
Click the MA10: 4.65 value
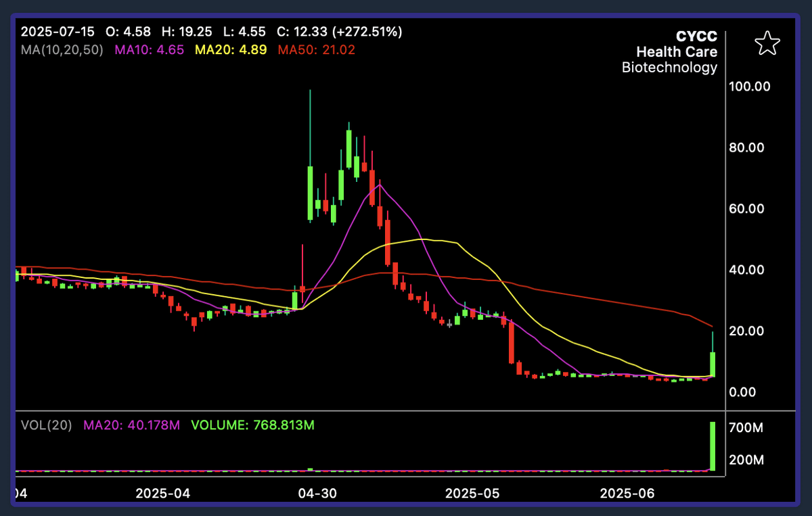tap(149, 50)
